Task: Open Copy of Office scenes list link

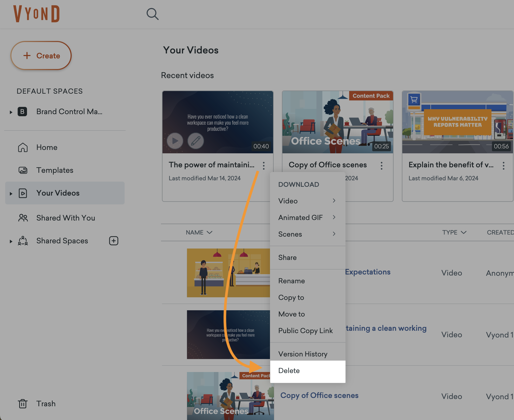Action: (319, 395)
